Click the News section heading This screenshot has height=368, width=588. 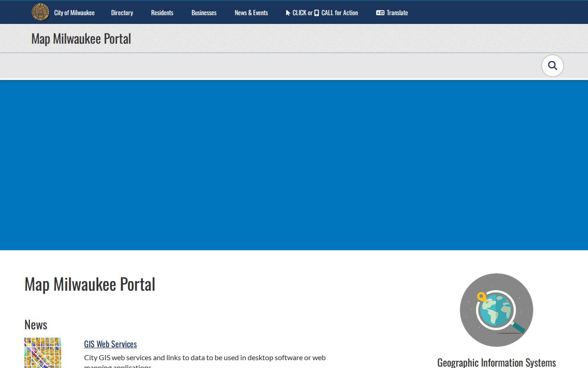[x=36, y=325]
